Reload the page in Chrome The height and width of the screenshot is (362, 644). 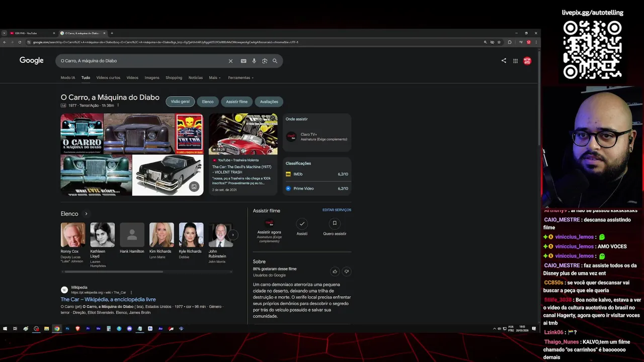coord(20,42)
